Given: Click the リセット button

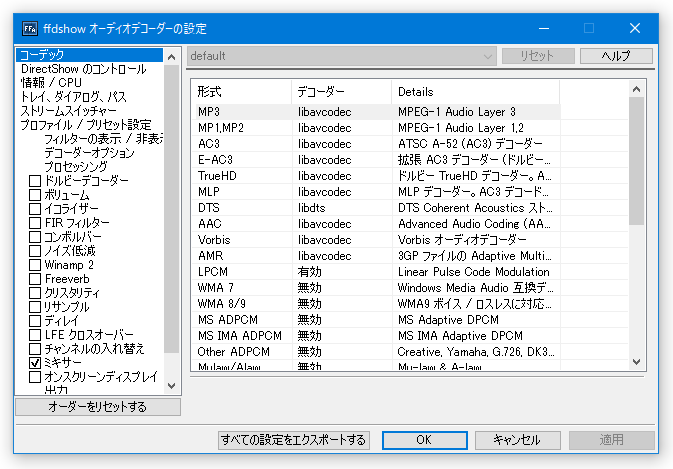Looking at the screenshot, I should click(538, 56).
